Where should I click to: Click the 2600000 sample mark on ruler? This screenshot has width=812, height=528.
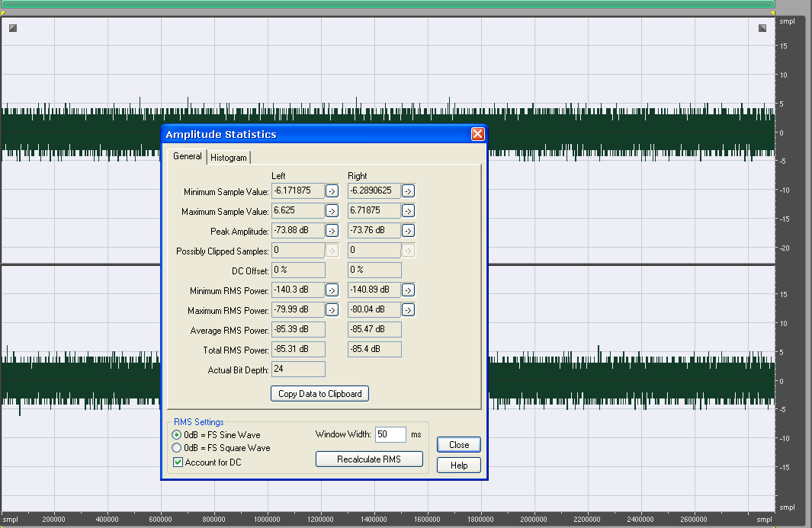tap(693, 519)
